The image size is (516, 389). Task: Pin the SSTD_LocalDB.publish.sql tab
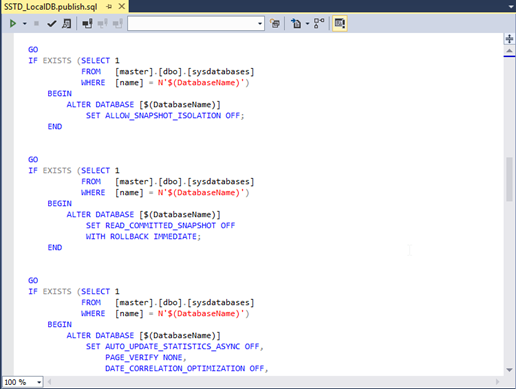(109, 7)
